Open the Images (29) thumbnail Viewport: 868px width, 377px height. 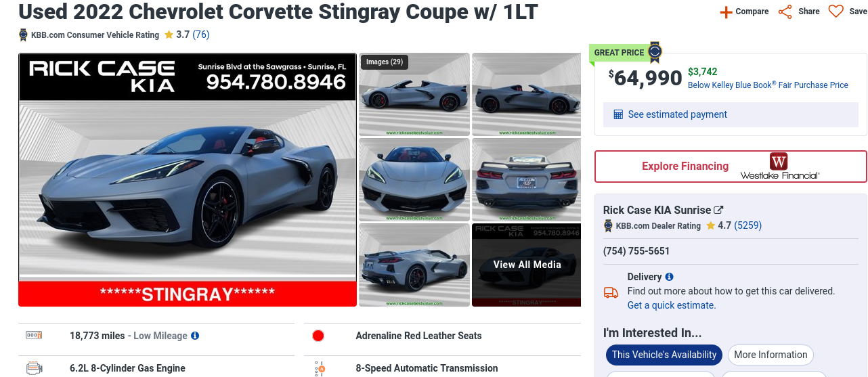click(414, 94)
